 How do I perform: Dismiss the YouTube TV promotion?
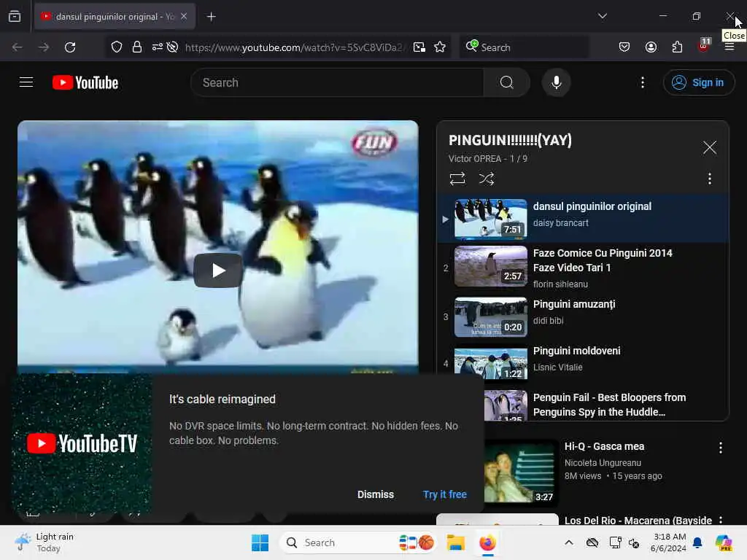click(376, 494)
